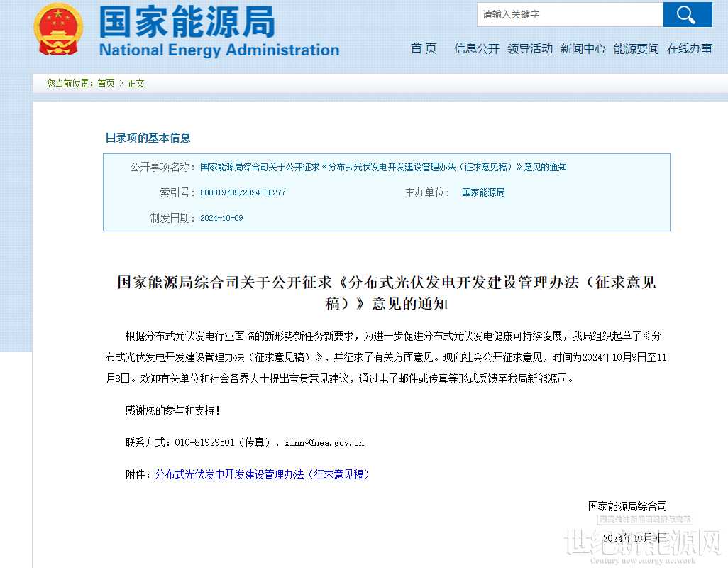Viewport: 728px width, 568px height.
Task: Select the issue date 2024-10-09 value
Action: tap(221, 218)
